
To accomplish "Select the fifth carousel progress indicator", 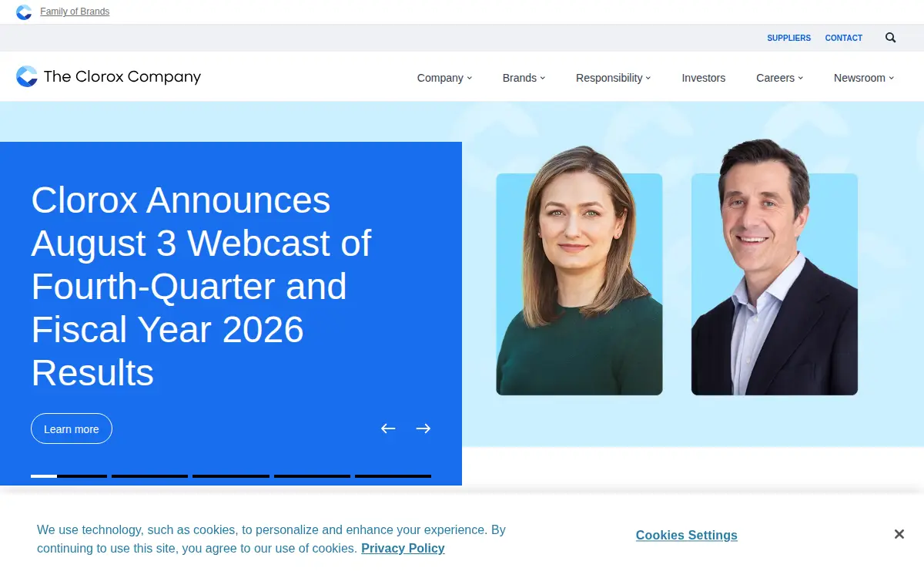I will (x=393, y=476).
